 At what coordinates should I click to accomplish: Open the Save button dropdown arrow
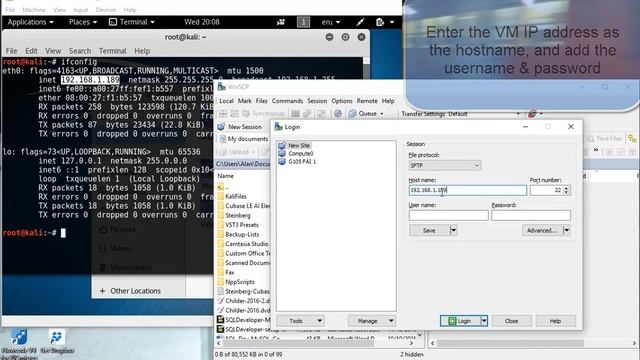[453, 231]
